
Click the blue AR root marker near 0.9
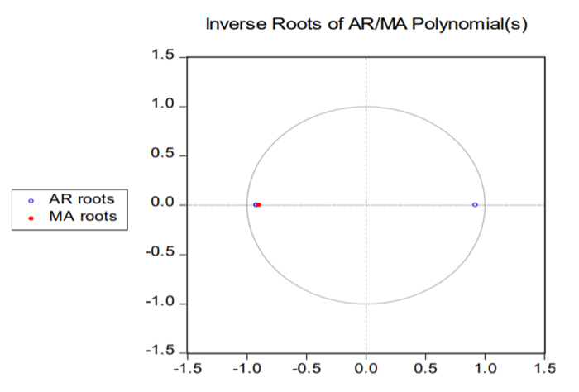[x=475, y=204]
